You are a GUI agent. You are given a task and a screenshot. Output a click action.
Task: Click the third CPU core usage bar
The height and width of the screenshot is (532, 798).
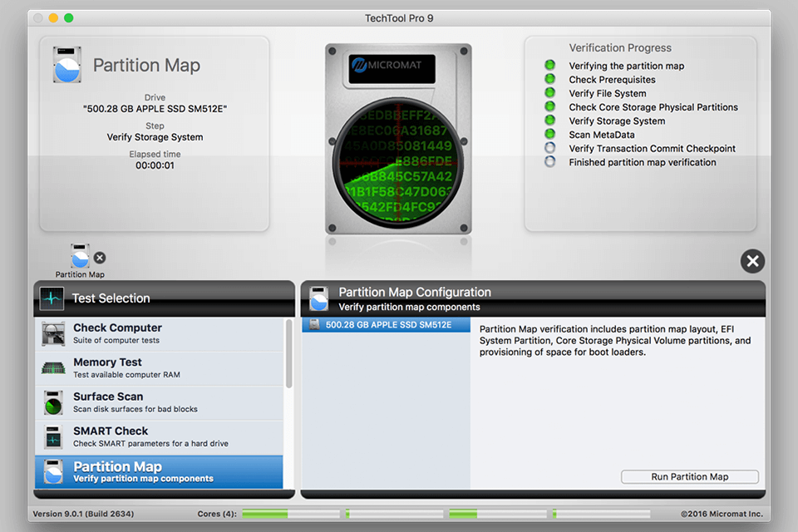[x=498, y=515]
